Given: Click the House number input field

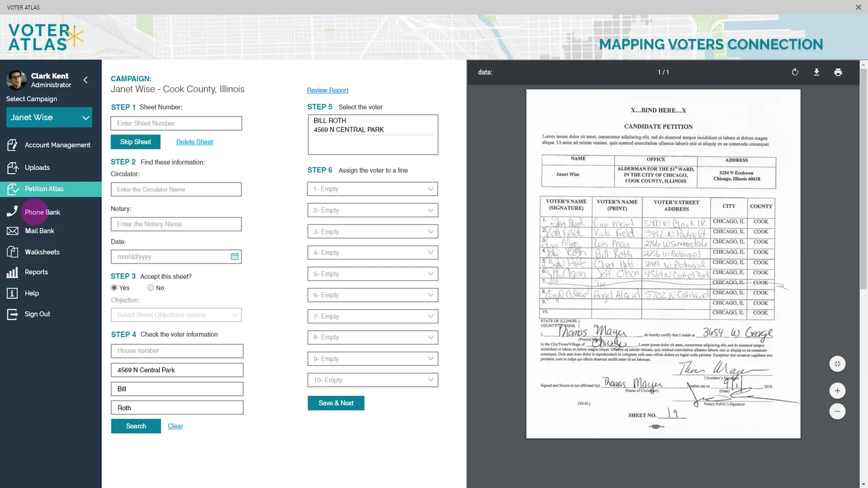Looking at the screenshot, I should pos(177,351).
